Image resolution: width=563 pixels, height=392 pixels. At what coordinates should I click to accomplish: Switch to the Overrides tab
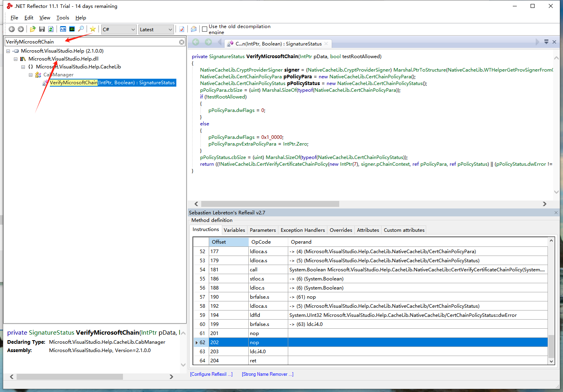coord(341,230)
